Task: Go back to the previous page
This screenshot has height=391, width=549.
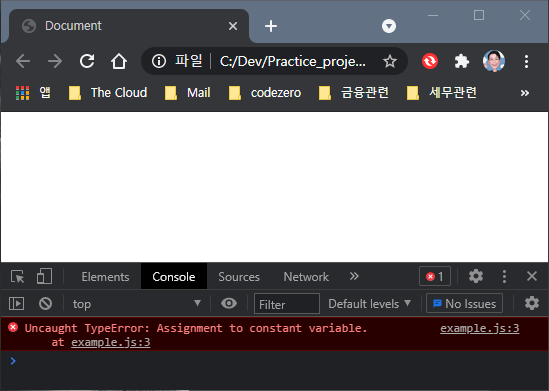Action: coord(23,62)
